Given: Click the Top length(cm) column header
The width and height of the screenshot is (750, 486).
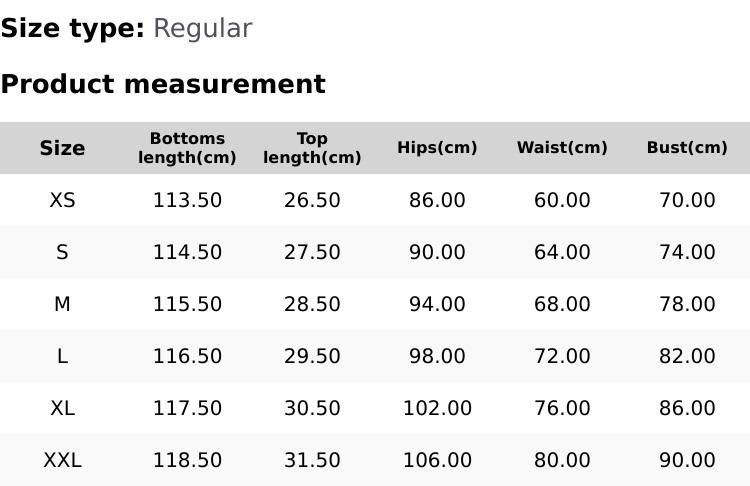Looking at the screenshot, I should coord(312,148).
